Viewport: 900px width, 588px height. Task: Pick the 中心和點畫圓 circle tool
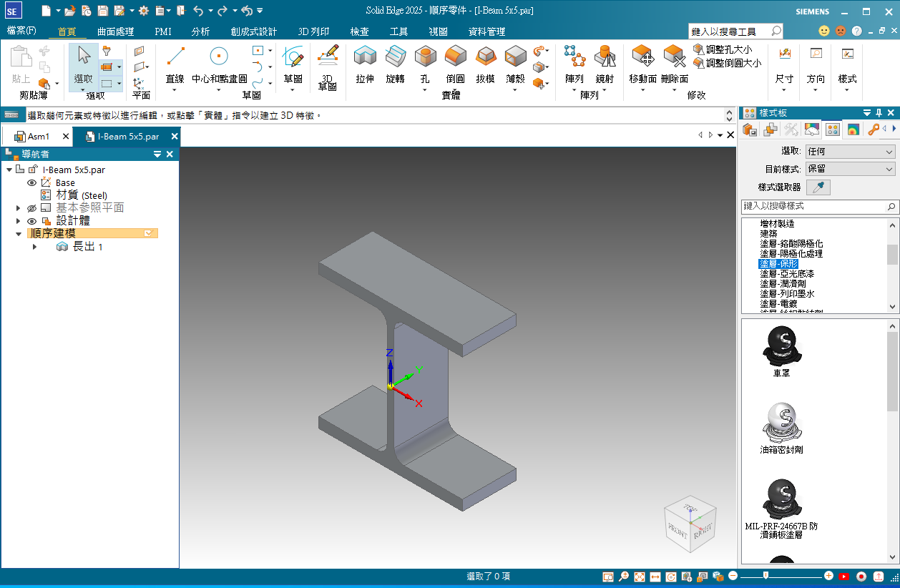pyautogui.click(x=219, y=65)
